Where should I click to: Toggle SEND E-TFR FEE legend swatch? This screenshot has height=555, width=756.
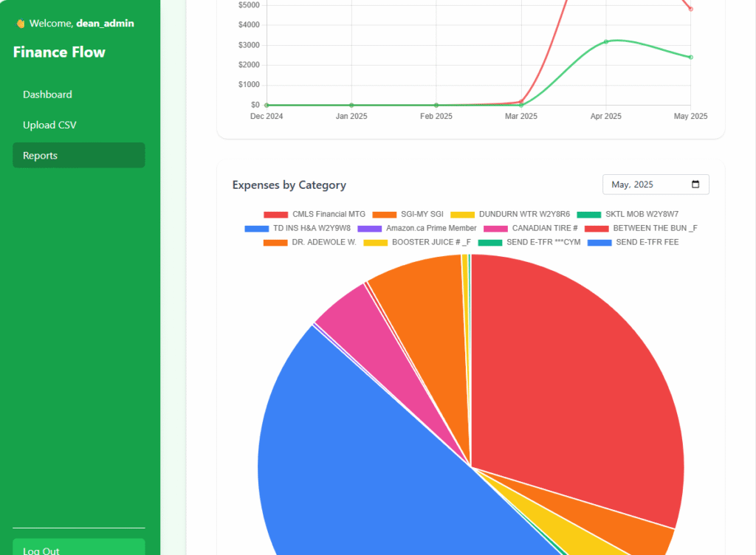click(x=599, y=242)
